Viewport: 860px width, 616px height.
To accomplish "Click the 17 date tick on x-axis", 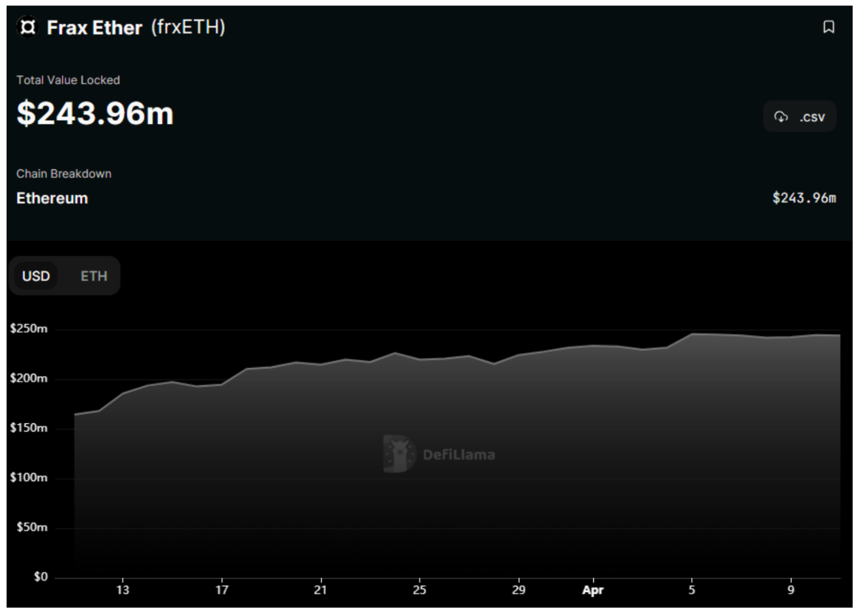I will point(221,590).
